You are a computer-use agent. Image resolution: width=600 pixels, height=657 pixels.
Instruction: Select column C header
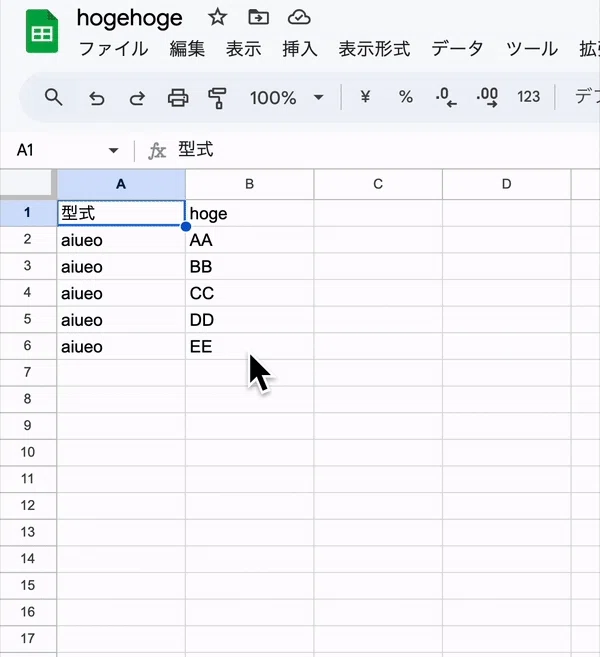(378, 184)
